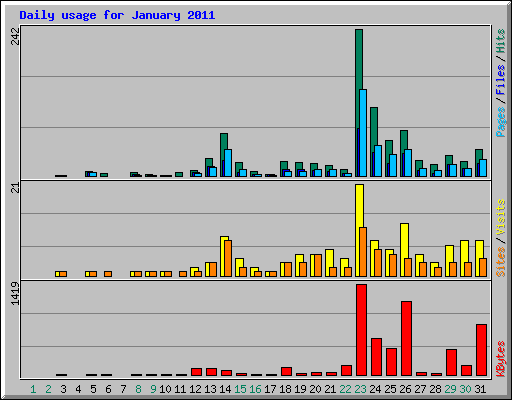
Task: Click the red KBytes bar for day 23
Action: pos(361,330)
